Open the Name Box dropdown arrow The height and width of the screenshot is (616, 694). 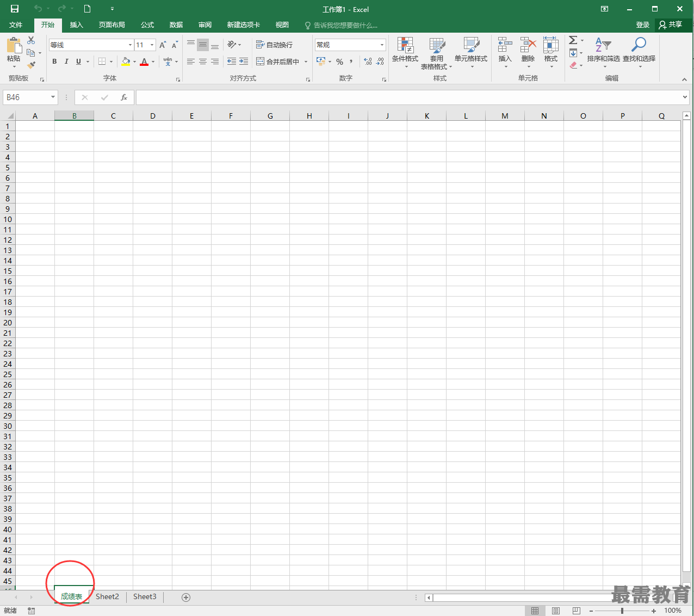pos(53,97)
